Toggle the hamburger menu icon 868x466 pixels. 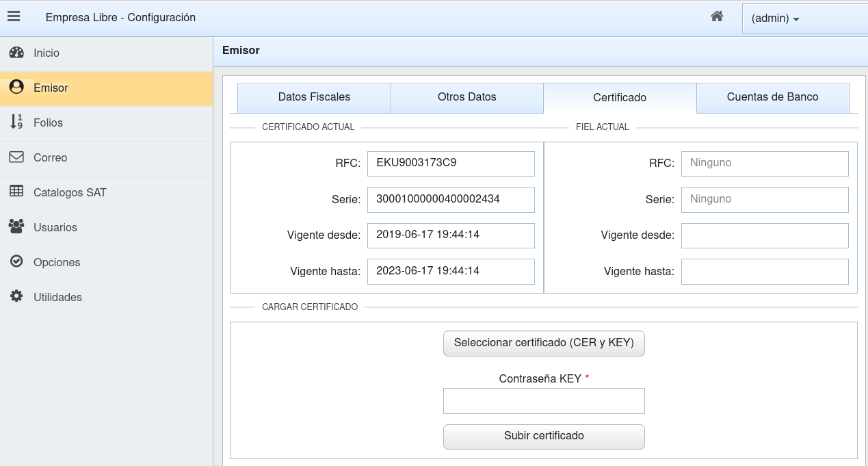click(x=14, y=16)
